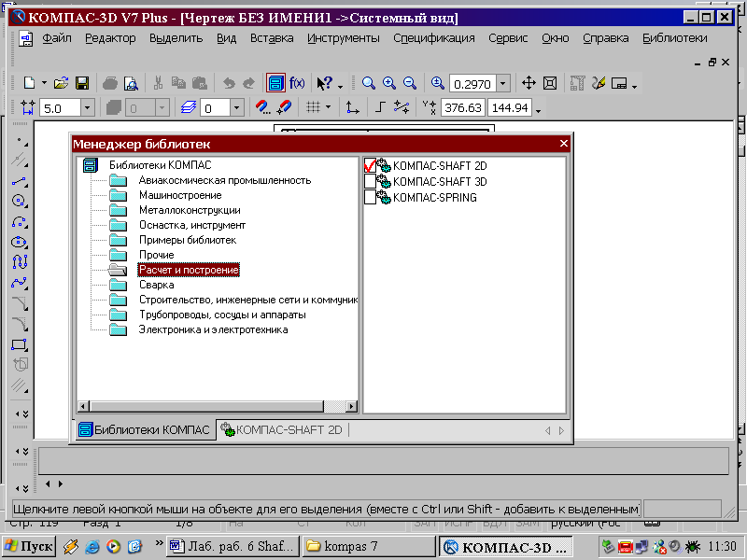The height and width of the screenshot is (560, 747).
Task: Open the help icon dropdown arrow
Action: 340,87
